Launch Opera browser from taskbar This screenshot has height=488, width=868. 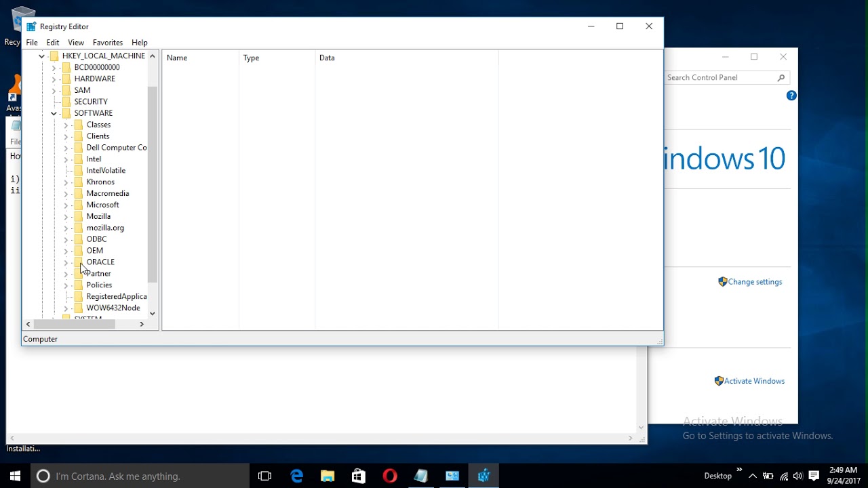point(390,476)
